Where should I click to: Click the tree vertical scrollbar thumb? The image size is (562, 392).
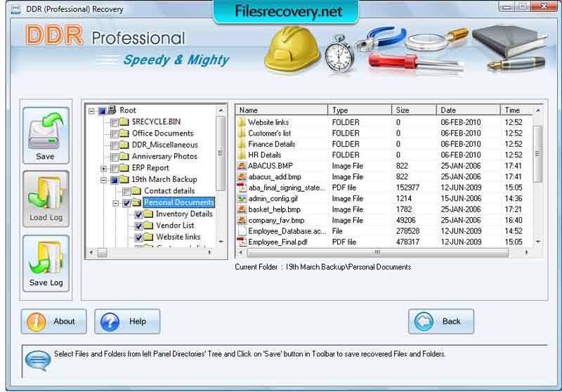tap(221, 153)
